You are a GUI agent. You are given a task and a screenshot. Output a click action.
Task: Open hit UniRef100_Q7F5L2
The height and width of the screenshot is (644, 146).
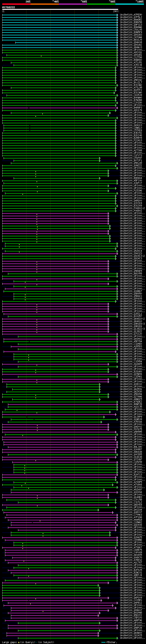pyautogui.click(x=131, y=17)
